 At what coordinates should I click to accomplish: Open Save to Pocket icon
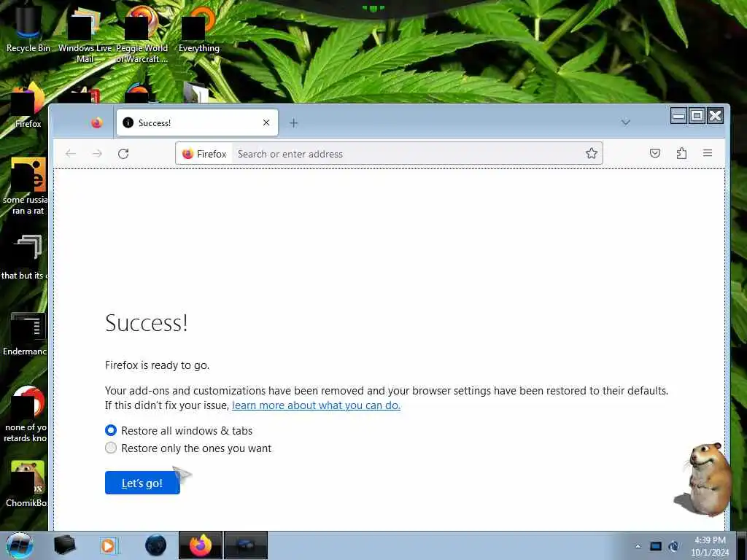655,153
